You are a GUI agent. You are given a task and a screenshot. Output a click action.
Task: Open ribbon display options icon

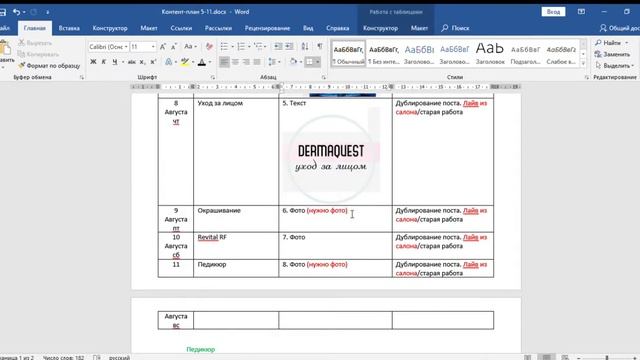(581, 12)
